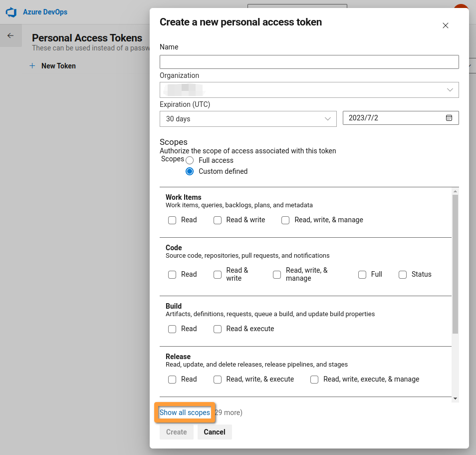
Task: Click the scopes list scroll-up arrow
Action: [455, 191]
